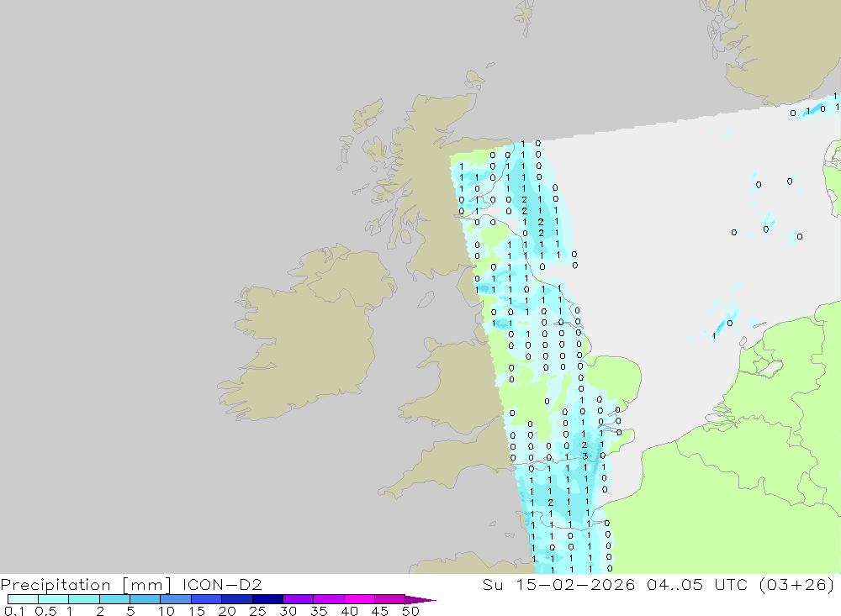Click the 'Su' weekday label
The width and height of the screenshot is (841, 616).
click(x=493, y=584)
